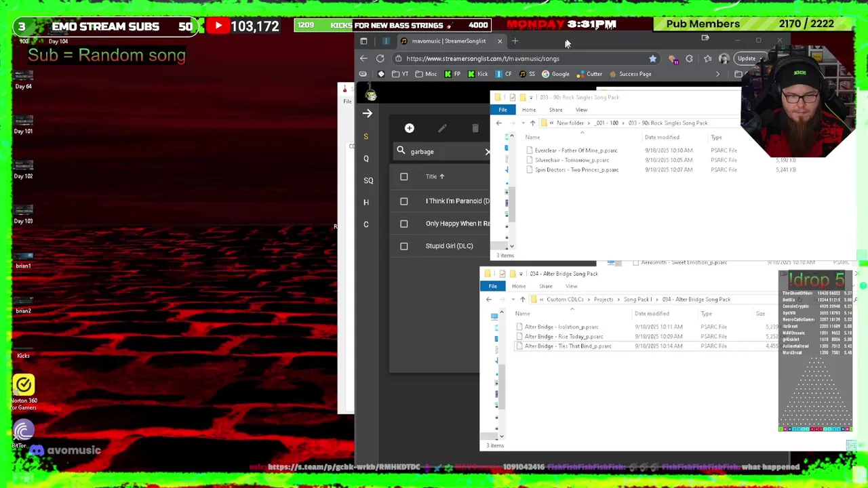Reload the StreamerSonglist page
Screen dimensions: 868x488
[x=380, y=58]
